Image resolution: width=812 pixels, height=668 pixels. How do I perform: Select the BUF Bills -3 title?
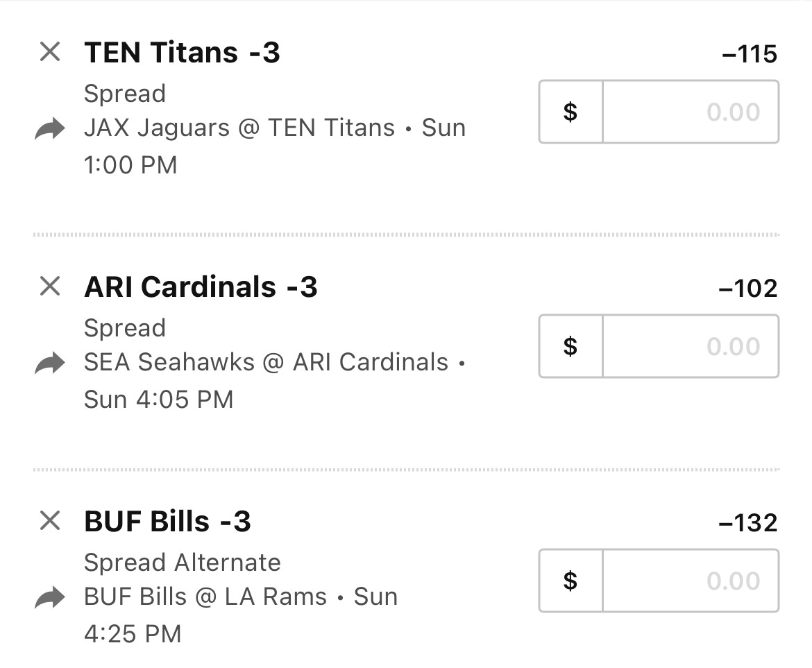(x=168, y=522)
